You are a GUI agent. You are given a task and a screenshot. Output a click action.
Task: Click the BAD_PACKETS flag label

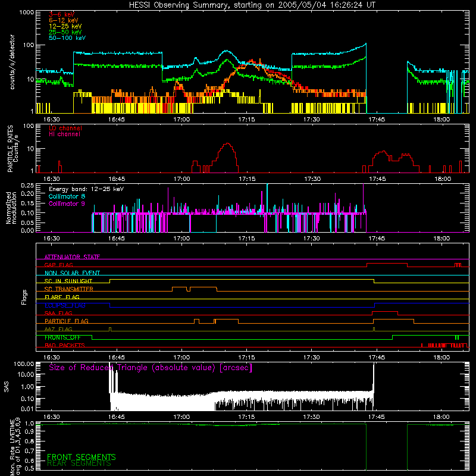[65, 345]
